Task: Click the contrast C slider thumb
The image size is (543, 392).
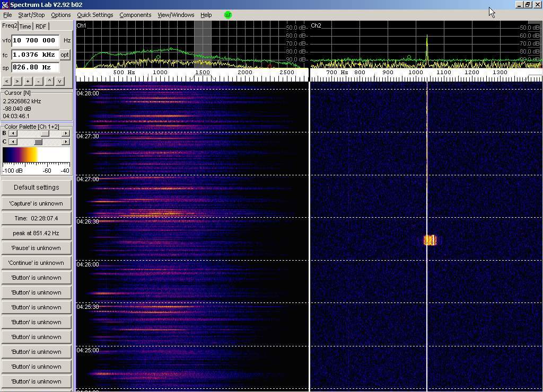Action: 38,141
